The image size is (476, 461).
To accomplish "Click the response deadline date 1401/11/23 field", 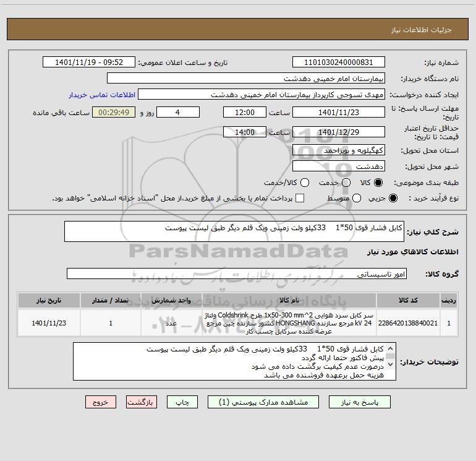I will pyautogui.click(x=339, y=112).
